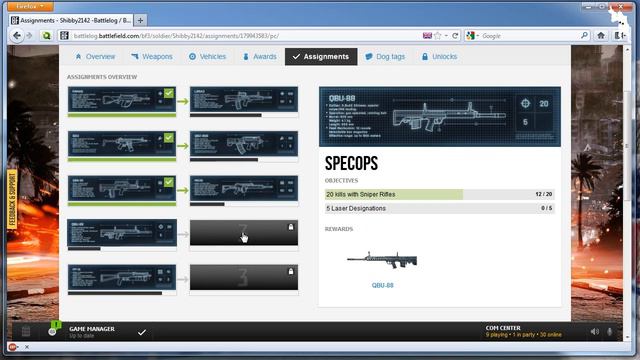Viewport: 640px width, 360px height.
Task: Click the page's vertical scrollbar
Action: click(x=627, y=145)
